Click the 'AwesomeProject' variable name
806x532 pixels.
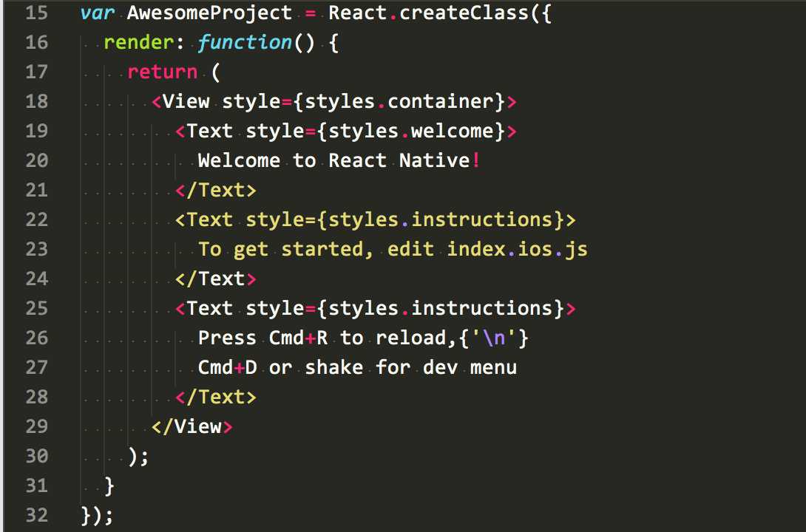coord(209,13)
